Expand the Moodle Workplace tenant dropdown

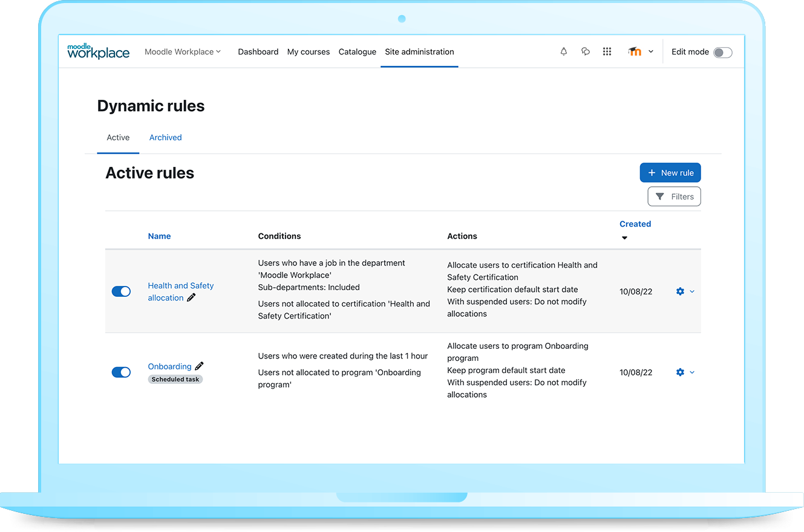183,52
